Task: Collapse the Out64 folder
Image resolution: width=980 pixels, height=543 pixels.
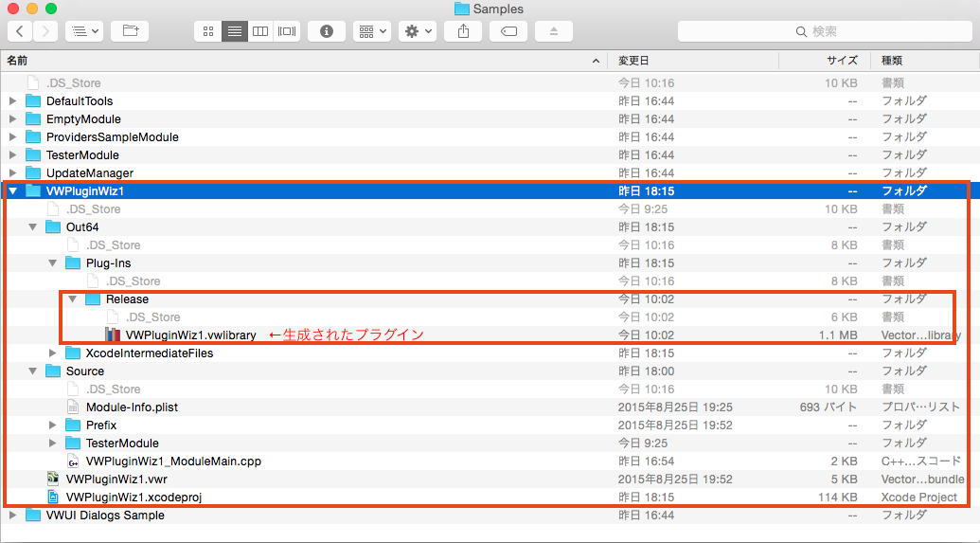Action: pyautogui.click(x=32, y=227)
